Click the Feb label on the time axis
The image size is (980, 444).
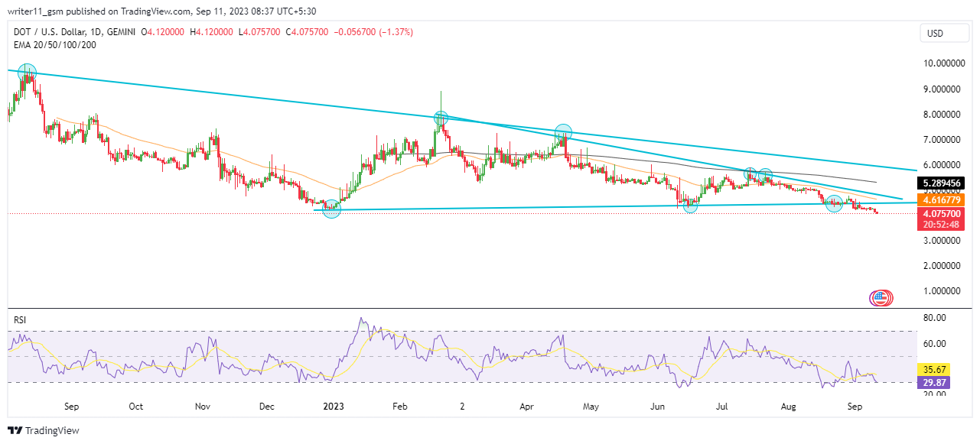point(401,407)
